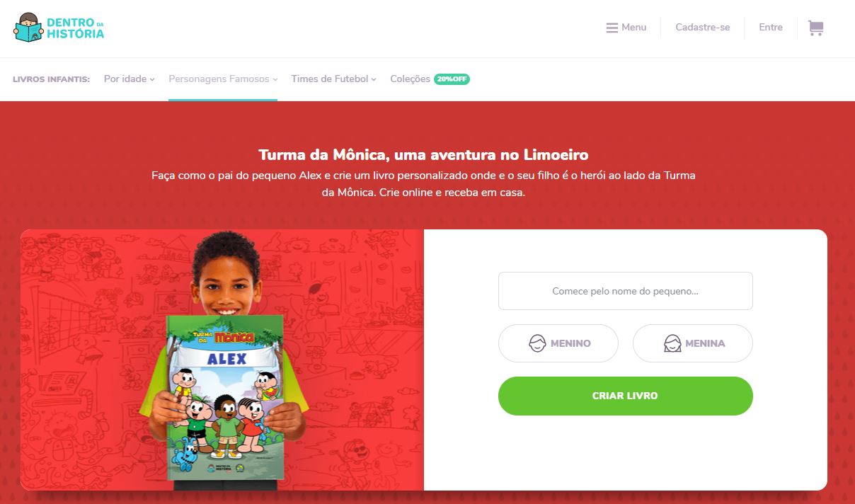
Task: Expand the Por idade dropdown
Action: pos(130,79)
